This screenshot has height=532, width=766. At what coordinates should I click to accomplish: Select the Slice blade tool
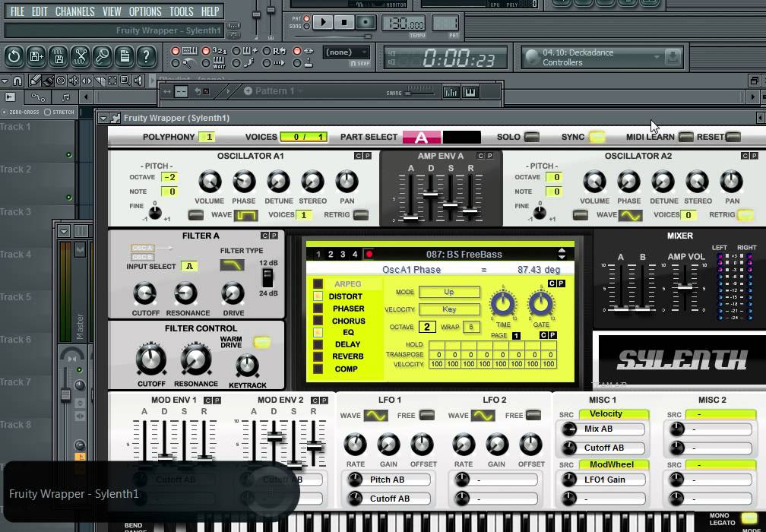click(x=99, y=80)
